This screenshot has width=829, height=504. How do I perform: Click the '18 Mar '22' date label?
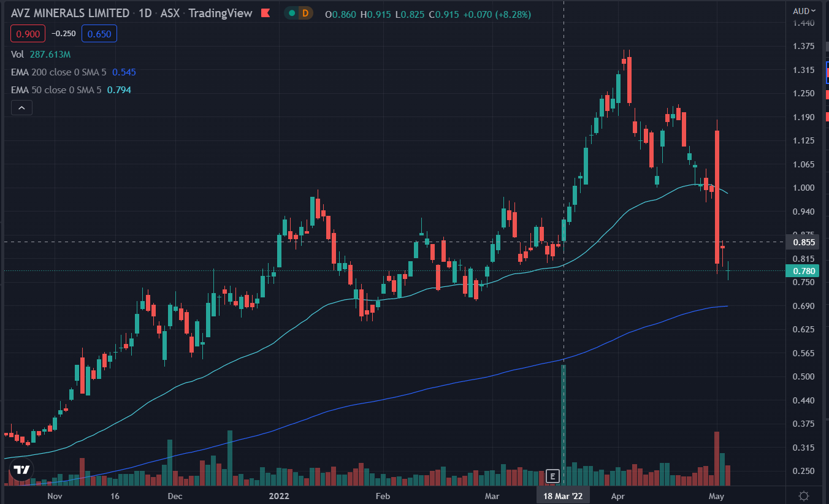[563, 495]
